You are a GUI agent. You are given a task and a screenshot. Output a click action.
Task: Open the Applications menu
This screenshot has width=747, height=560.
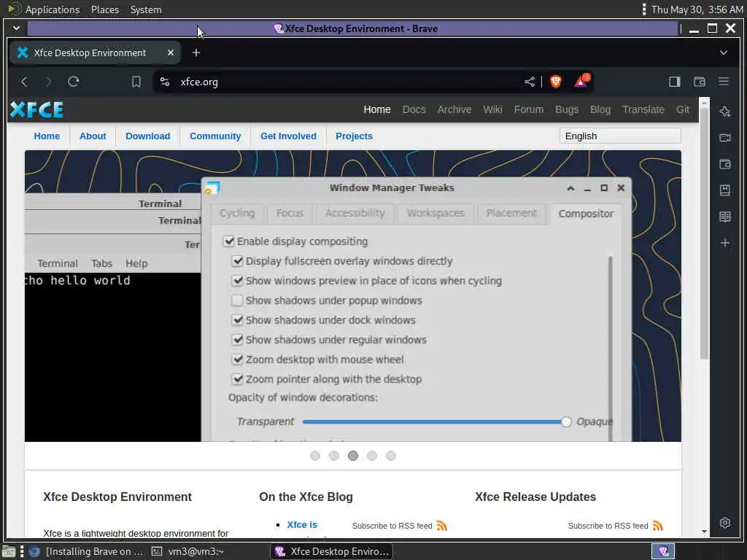point(53,9)
